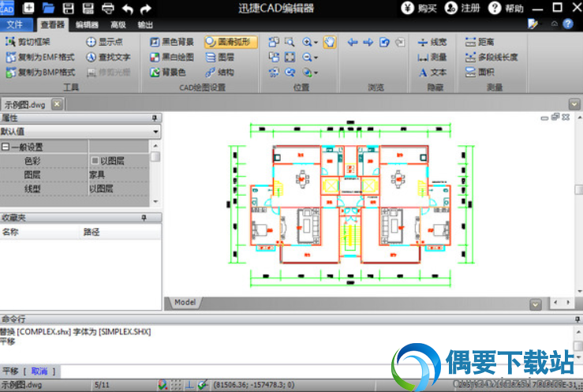
Task: Choose 背景色 background color
Action: [168, 72]
